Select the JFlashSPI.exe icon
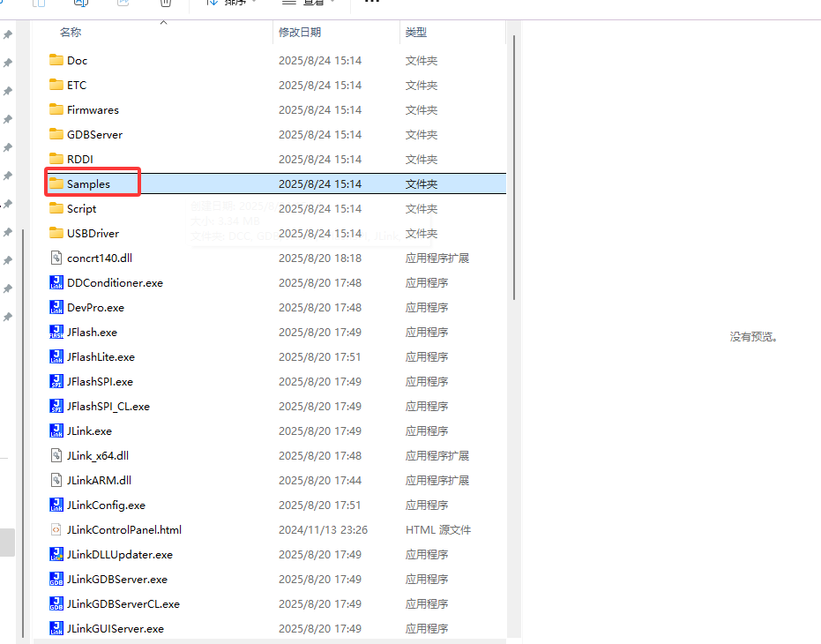Image resolution: width=821 pixels, height=644 pixels. pyautogui.click(x=56, y=382)
